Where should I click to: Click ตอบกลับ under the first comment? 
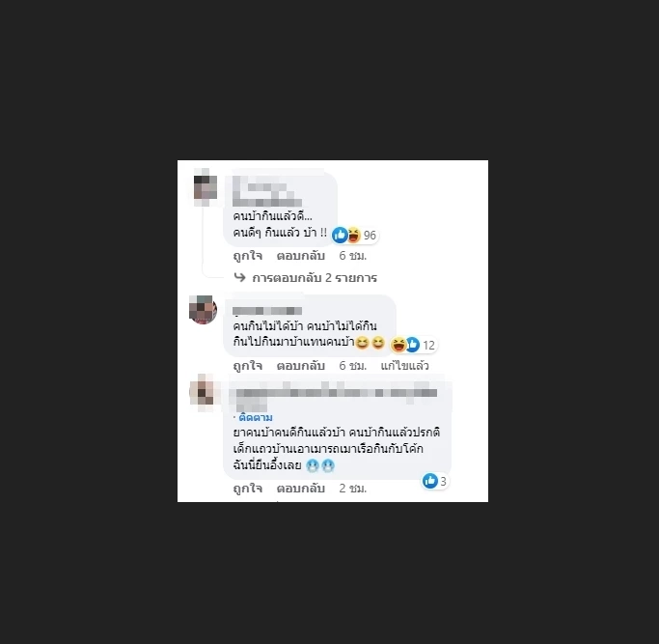[300, 256]
